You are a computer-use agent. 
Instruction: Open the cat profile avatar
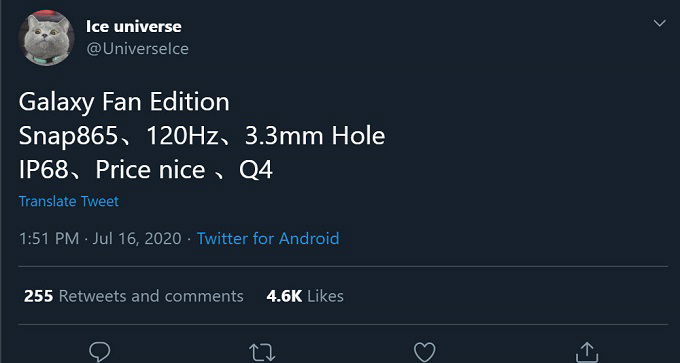pyautogui.click(x=46, y=38)
